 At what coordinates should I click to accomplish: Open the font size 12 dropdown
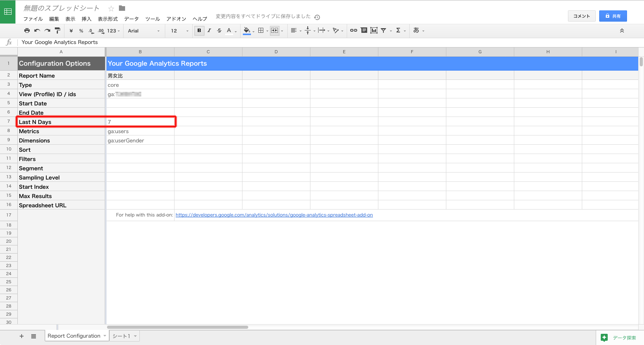click(x=180, y=31)
